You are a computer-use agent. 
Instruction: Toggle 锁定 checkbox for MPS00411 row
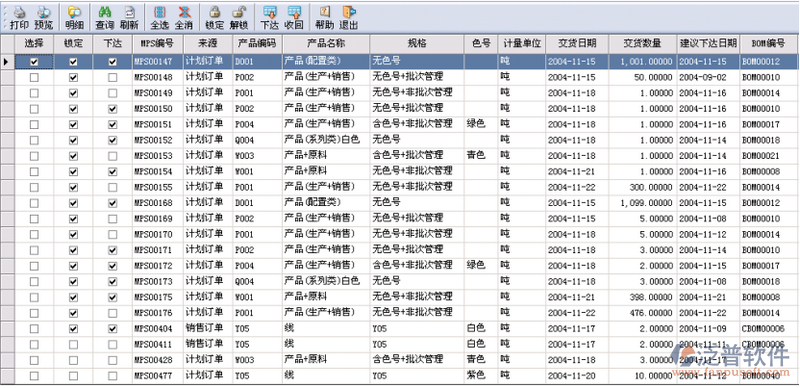coord(73,345)
